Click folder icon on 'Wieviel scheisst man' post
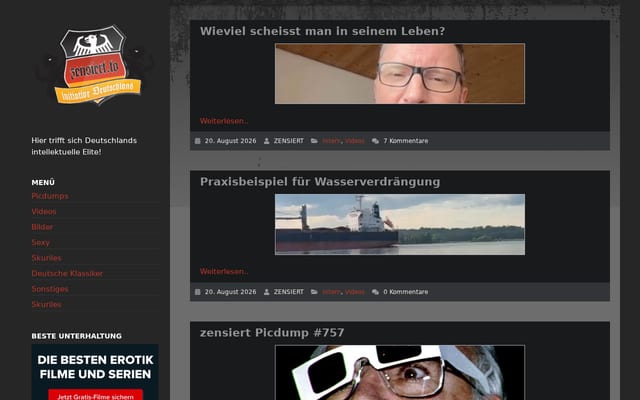Screen dimensions: 640x400 pyautogui.click(x=314, y=141)
